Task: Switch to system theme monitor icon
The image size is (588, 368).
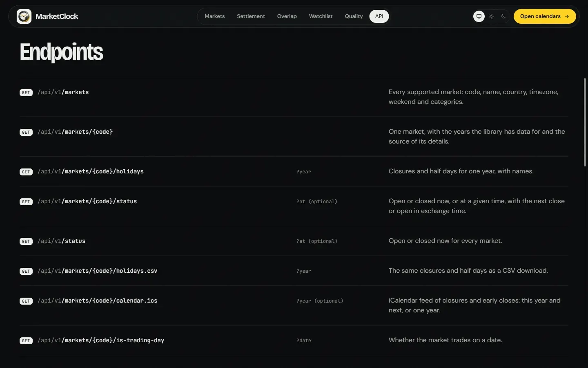Action: click(x=479, y=16)
